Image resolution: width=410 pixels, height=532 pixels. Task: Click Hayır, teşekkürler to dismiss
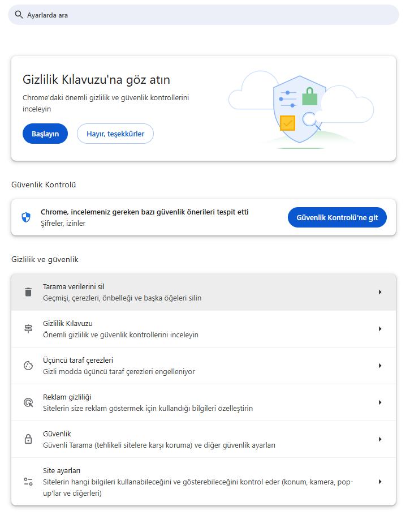click(x=115, y=134)
